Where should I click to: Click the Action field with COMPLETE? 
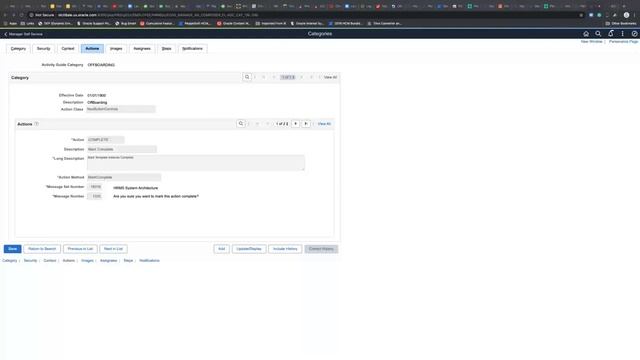[x=105, y=140]
